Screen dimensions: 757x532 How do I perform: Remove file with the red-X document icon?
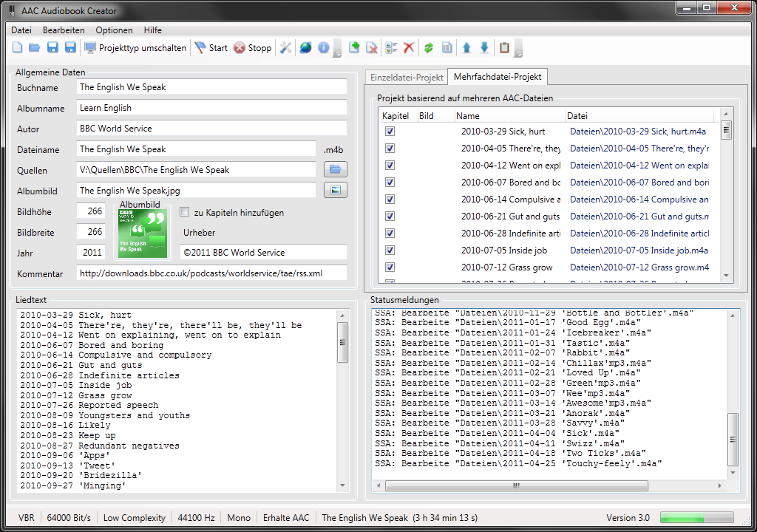point(372,48)
